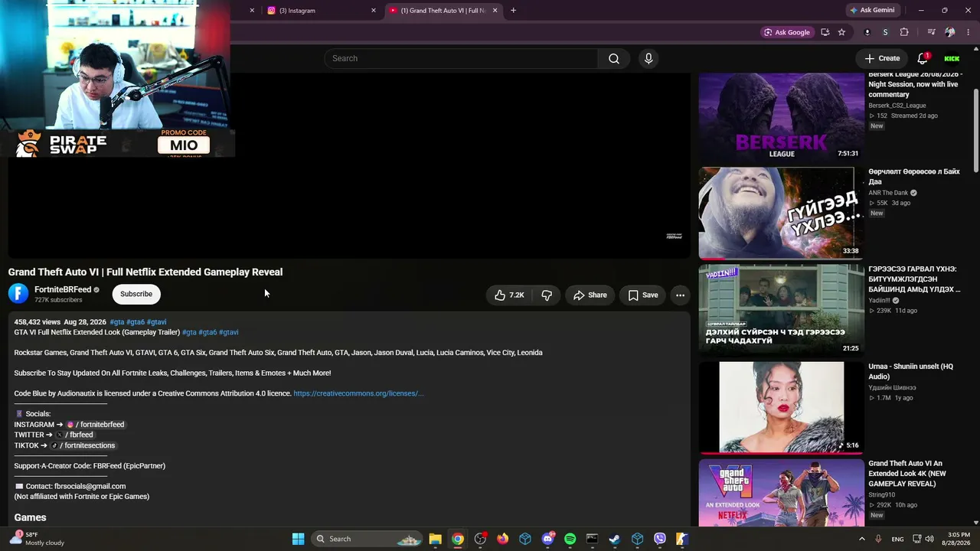Open the creativecommons.org licenses link
Viewport: 980px width, 551px height.
point(358,393)
